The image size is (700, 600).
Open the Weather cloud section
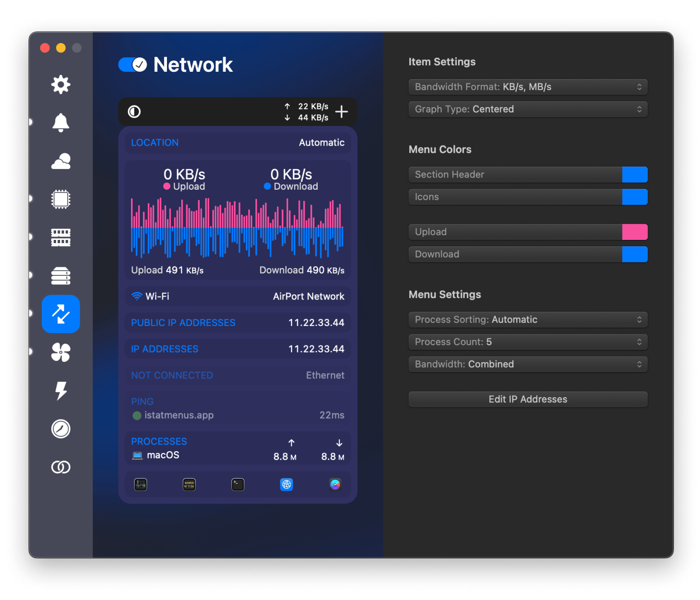[61, 161]
